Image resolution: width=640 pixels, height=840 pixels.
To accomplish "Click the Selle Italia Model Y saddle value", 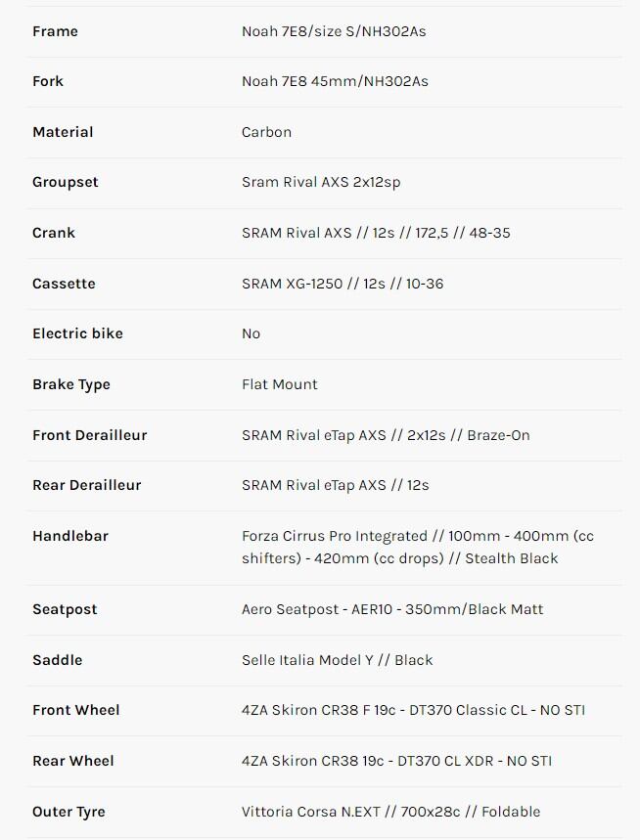I will [337, 660].
